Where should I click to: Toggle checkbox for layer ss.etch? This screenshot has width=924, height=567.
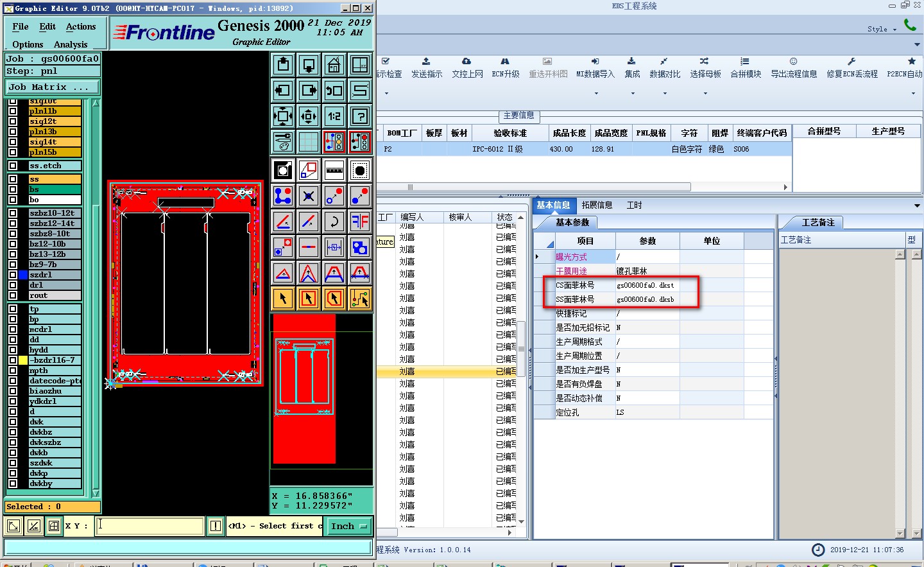tap(13, 166)
